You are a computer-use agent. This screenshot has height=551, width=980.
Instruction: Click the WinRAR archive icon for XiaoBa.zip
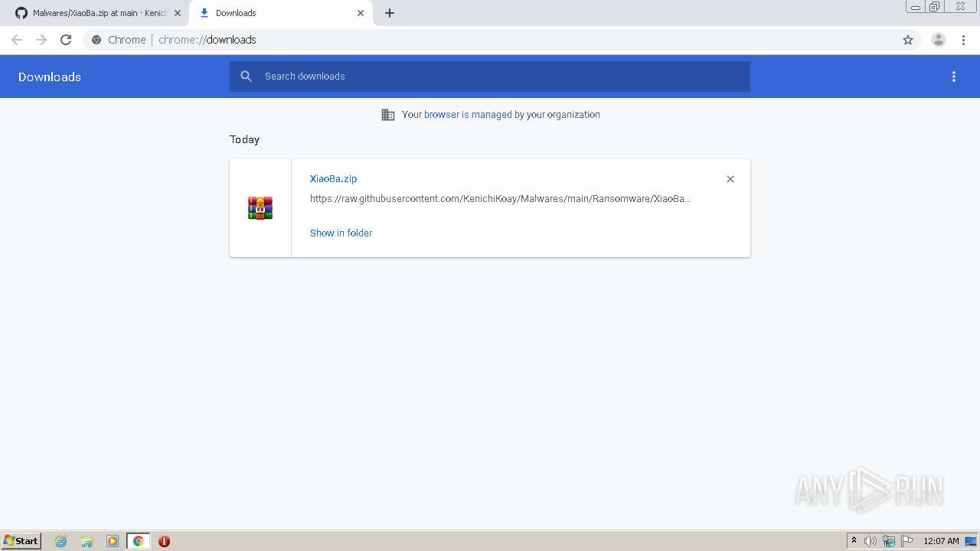tap(260, 208)
